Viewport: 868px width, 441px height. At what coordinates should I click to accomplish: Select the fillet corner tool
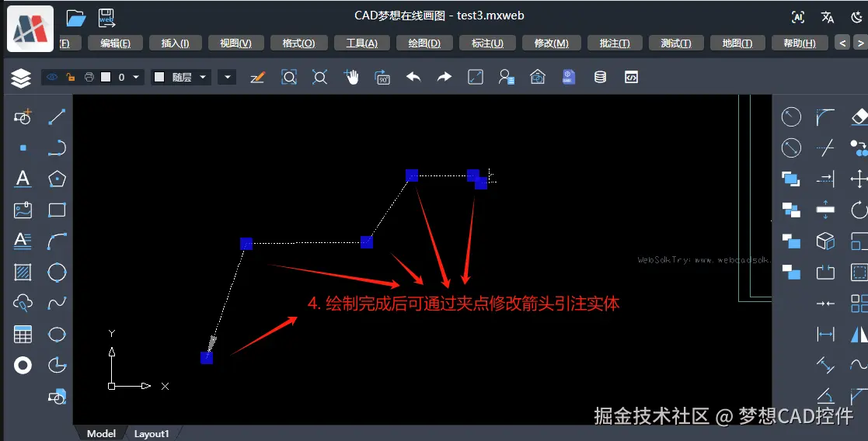pyautogui.click(x=825, y=116)
